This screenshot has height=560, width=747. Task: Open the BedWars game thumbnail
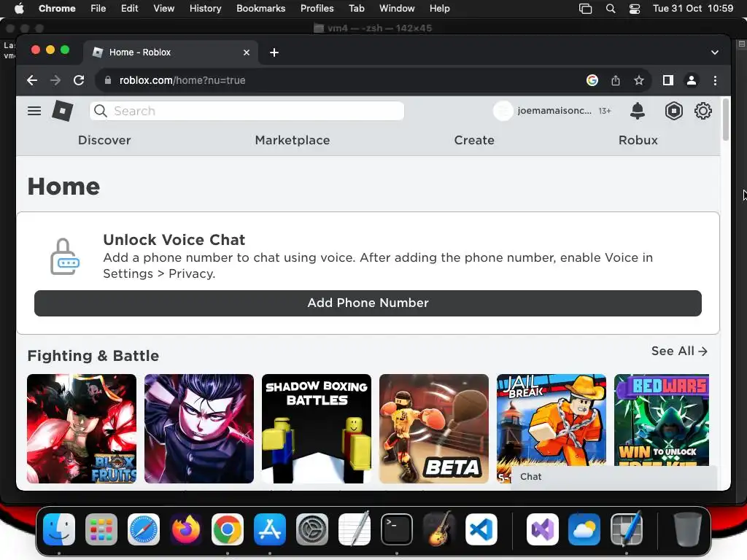point(662,420)
